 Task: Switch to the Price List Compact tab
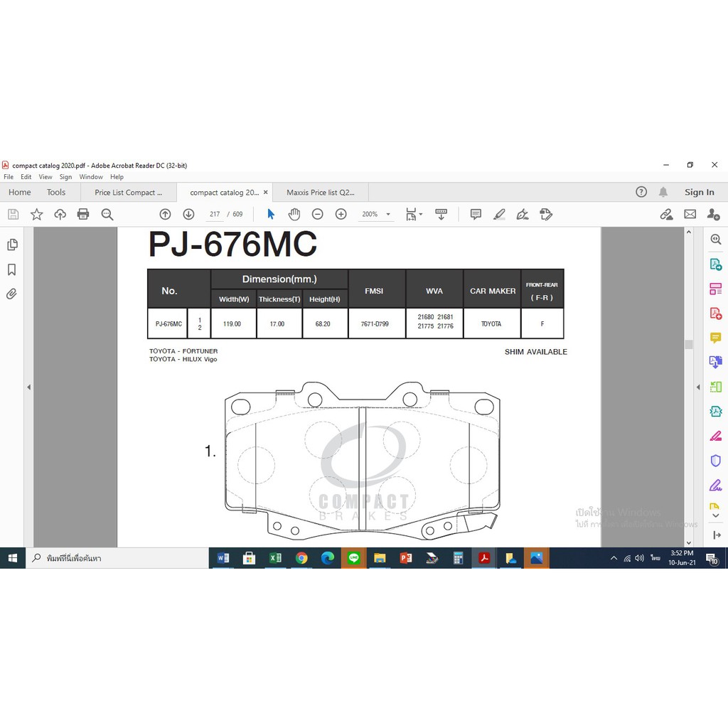tap(129, 192)
